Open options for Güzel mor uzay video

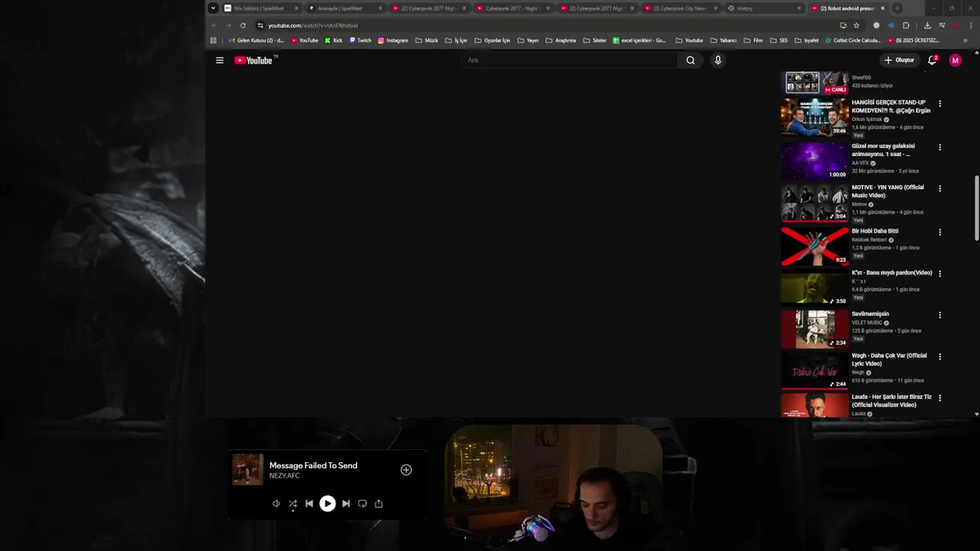point(940,147)
